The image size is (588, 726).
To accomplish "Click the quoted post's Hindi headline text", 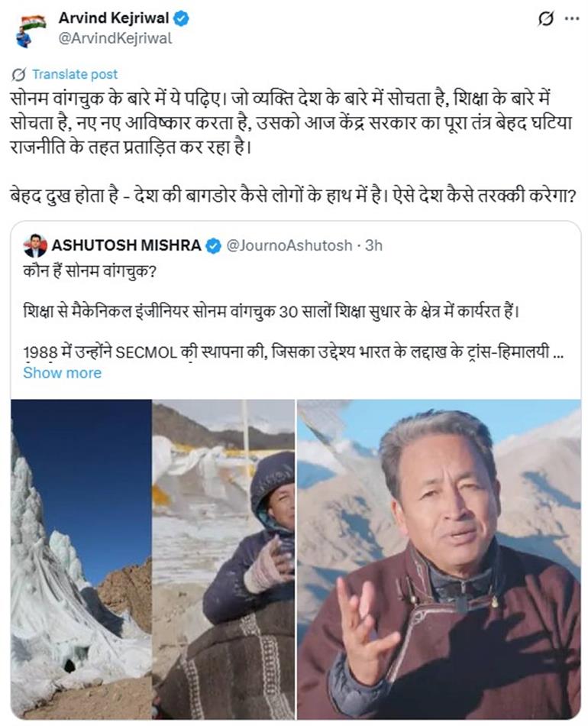I will (90, 271).
